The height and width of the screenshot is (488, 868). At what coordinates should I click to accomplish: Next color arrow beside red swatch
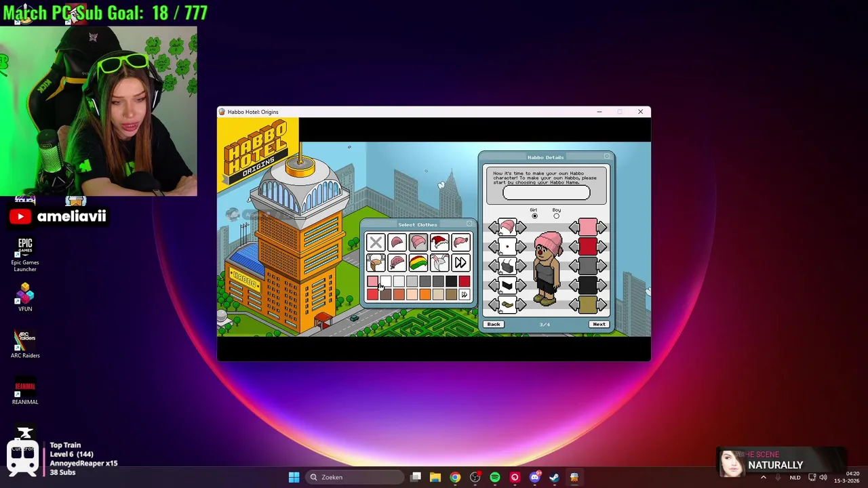pyautogui.click(x=601, y=247)
